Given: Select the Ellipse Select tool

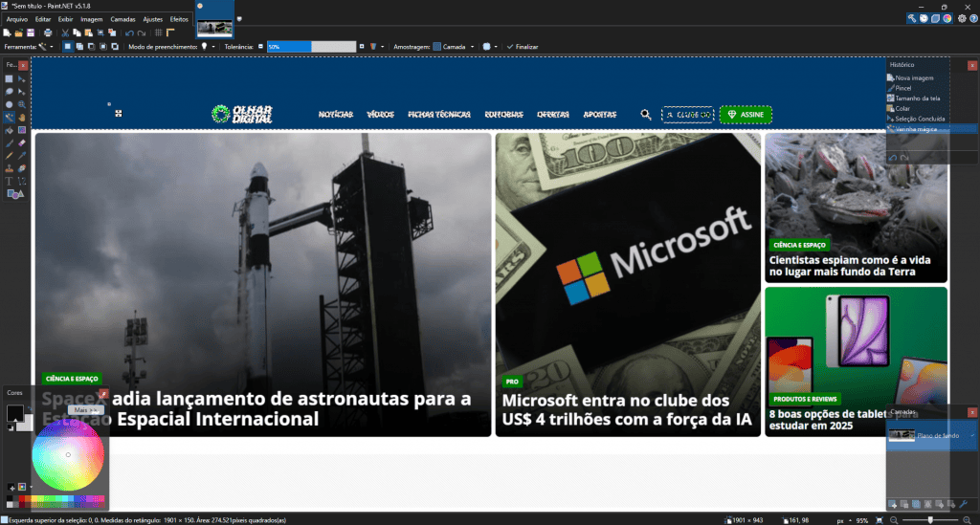Looking at the screenshot, I should pos(9,105).
